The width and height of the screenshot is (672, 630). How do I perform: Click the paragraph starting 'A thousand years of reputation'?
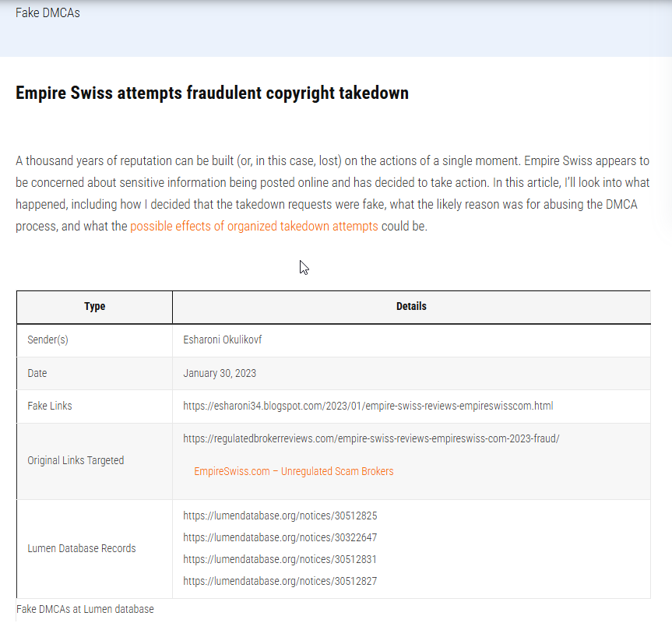click(332, 193)
